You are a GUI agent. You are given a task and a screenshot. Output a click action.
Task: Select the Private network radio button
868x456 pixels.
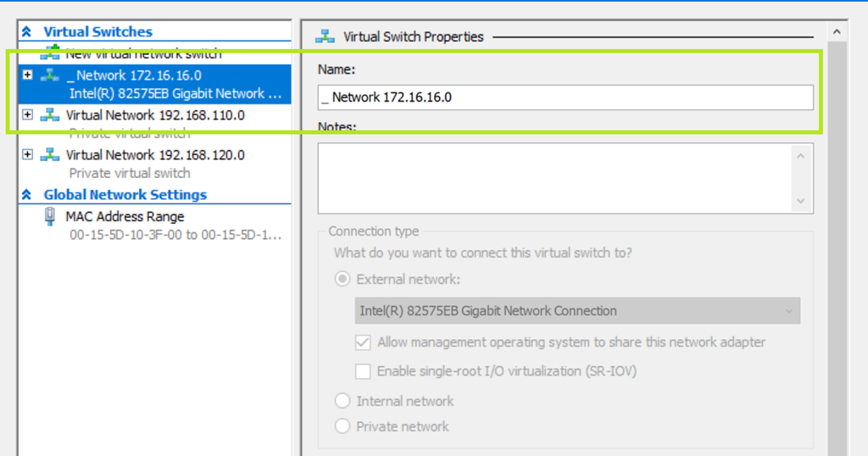[342, 426]
